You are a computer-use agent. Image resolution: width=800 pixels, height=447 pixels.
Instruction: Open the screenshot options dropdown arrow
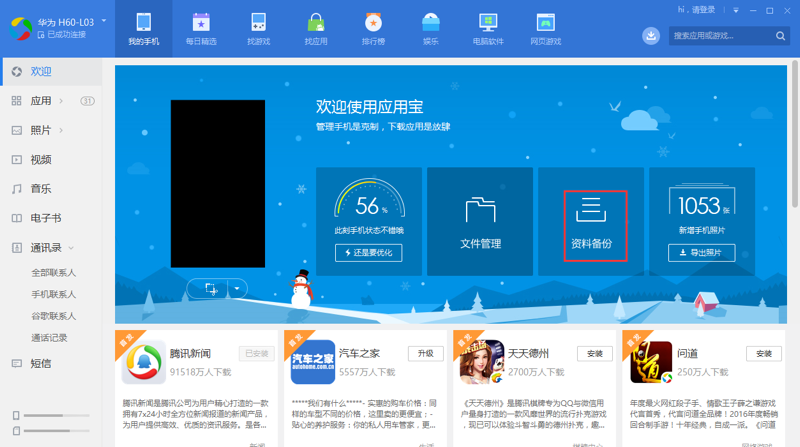click(237, 289)
